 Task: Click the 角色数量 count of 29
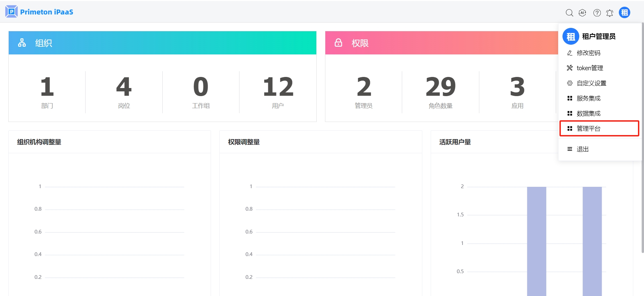(440, 87)
